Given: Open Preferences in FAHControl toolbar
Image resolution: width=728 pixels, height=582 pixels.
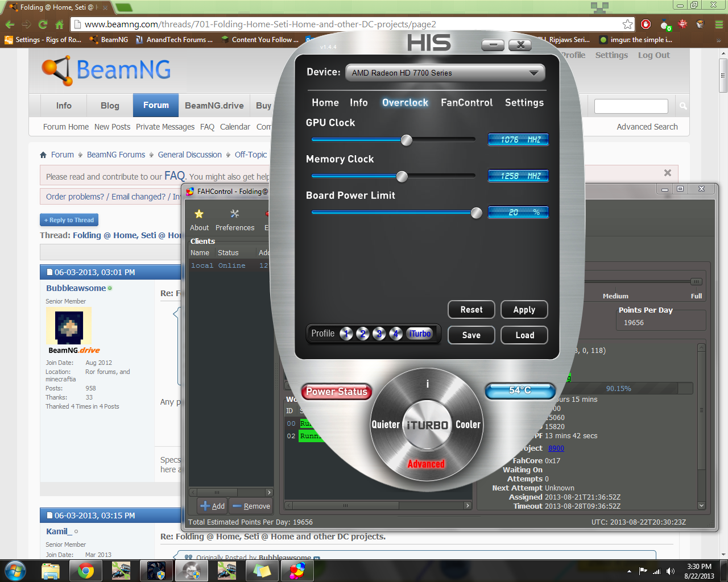Looking at the screenshot, I should pyautogui.click(x=235, y=219).
